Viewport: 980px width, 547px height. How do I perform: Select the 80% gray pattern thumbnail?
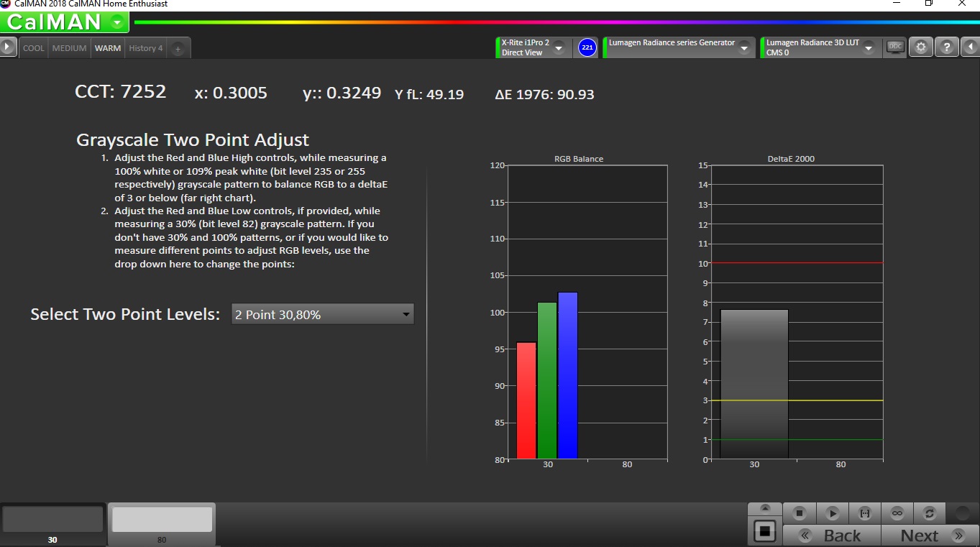click(162, 520)
